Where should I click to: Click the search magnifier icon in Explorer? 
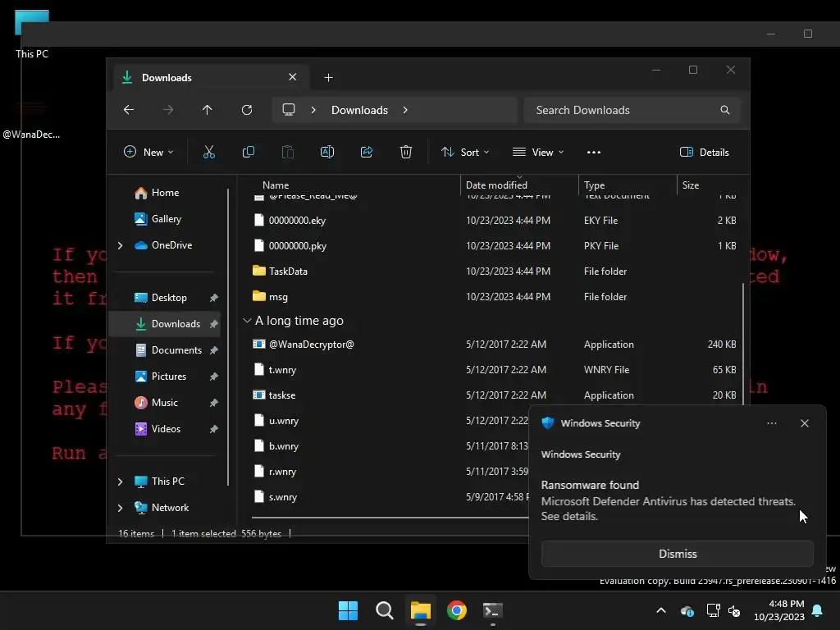point(725,110)
